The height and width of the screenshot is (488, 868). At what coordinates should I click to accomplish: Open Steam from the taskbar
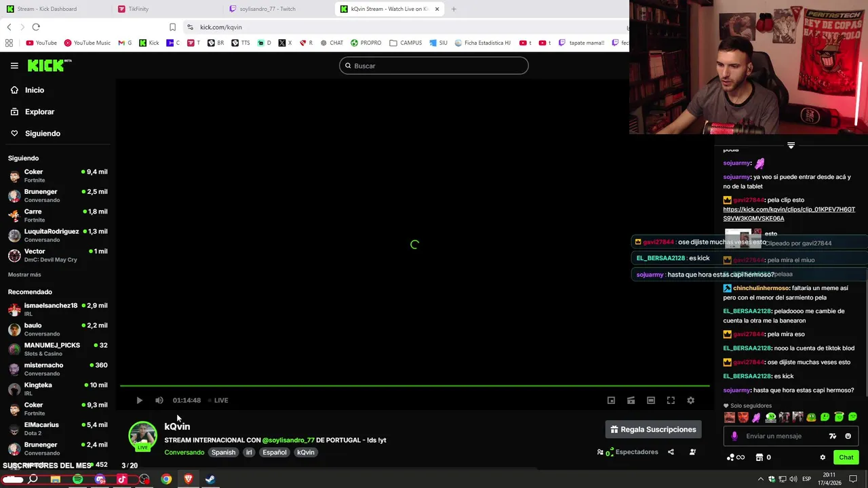click(210, 479)
